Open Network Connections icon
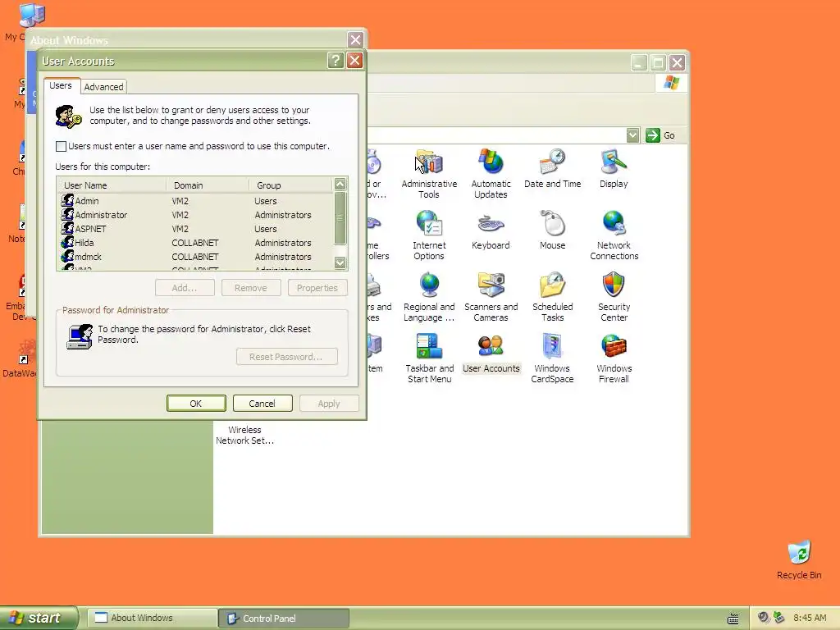This screenshot has height=630, width=840. 614,235
